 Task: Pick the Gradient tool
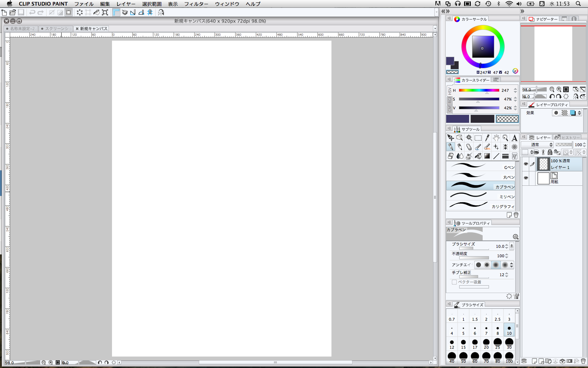coord(487,156)
